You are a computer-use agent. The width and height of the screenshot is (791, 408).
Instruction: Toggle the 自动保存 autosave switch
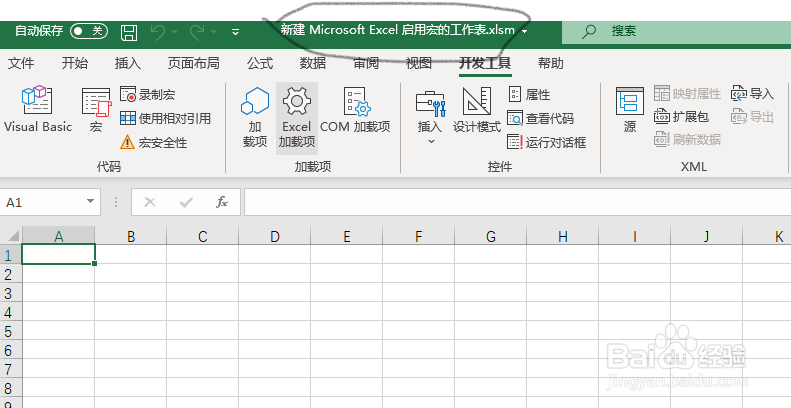click(89, 31)
